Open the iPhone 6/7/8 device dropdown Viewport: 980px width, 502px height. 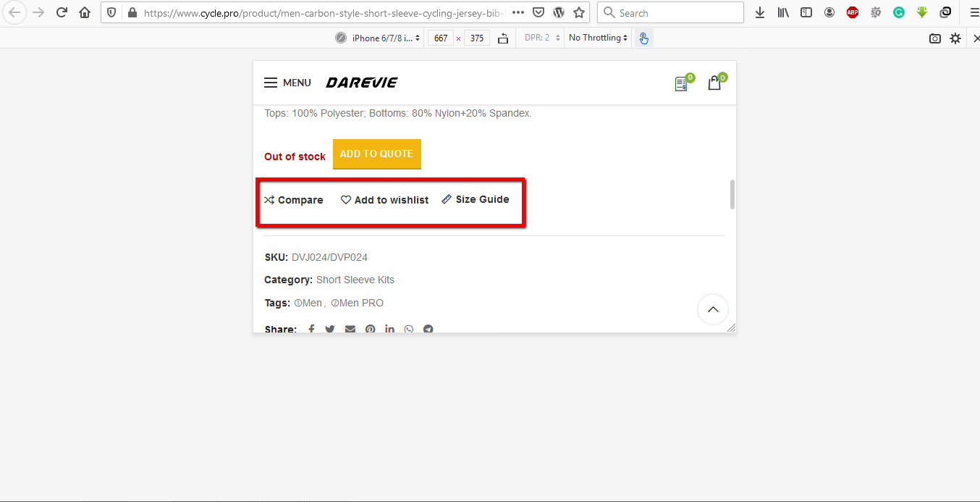point(386,38)
